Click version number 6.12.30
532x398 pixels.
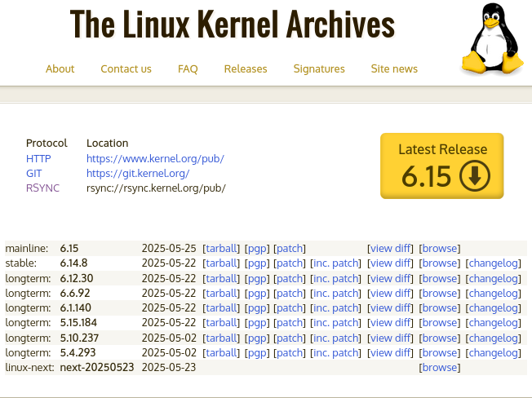point(77,279)
